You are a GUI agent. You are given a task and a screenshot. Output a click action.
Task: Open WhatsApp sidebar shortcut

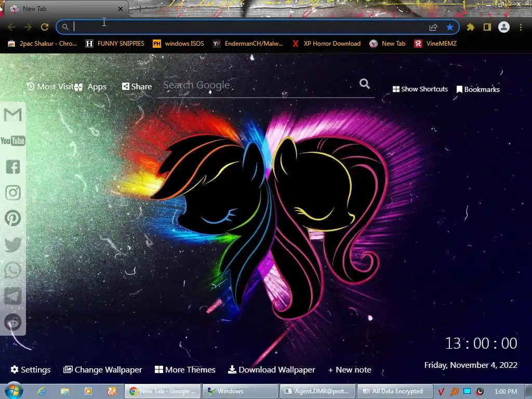point(13,270)
